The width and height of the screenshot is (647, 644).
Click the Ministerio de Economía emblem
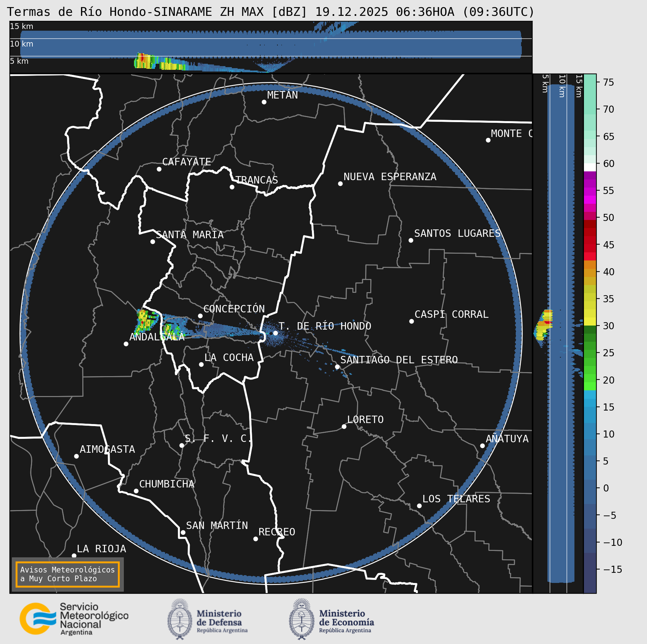click(x=301, y=619)
